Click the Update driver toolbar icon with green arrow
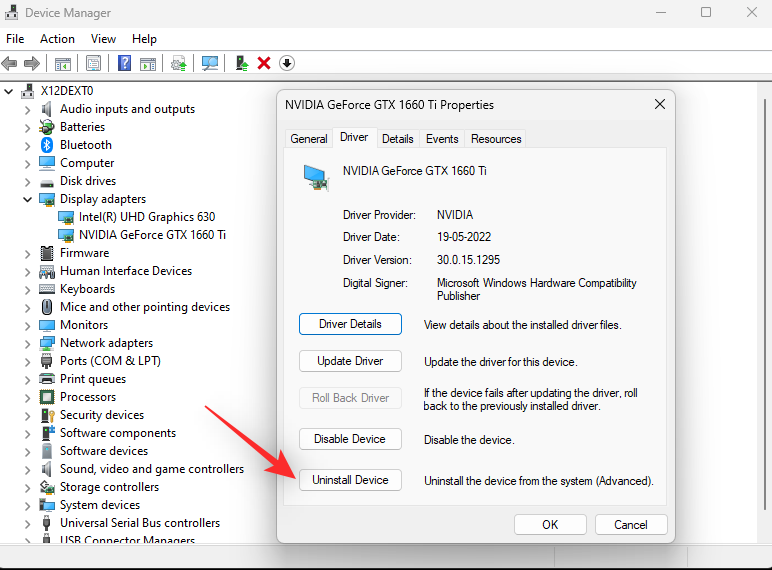The height and width of the screenshot is (570, 772). click(x=242, y=63)
